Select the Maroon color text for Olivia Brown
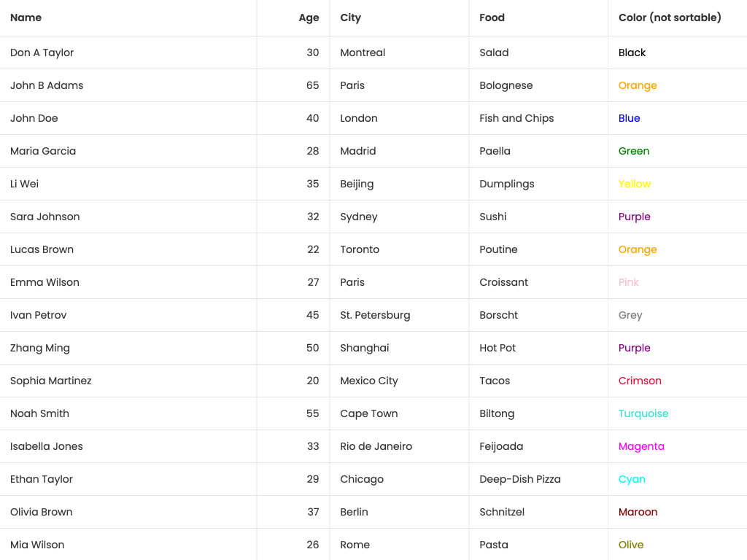 pyautogui.click(x=638, y=512)
